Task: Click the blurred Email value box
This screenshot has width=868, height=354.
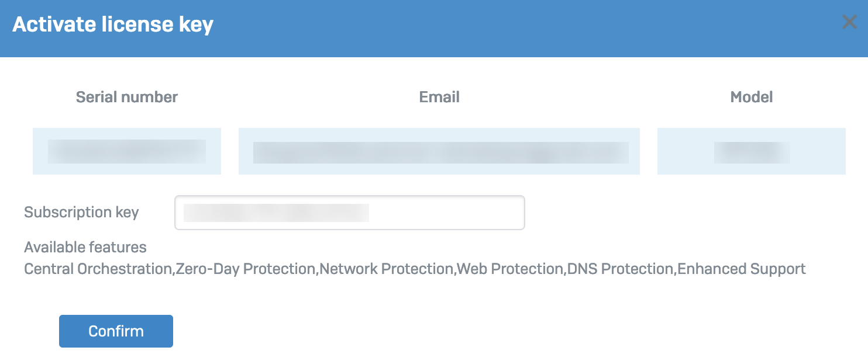Action: click(439, 151)
